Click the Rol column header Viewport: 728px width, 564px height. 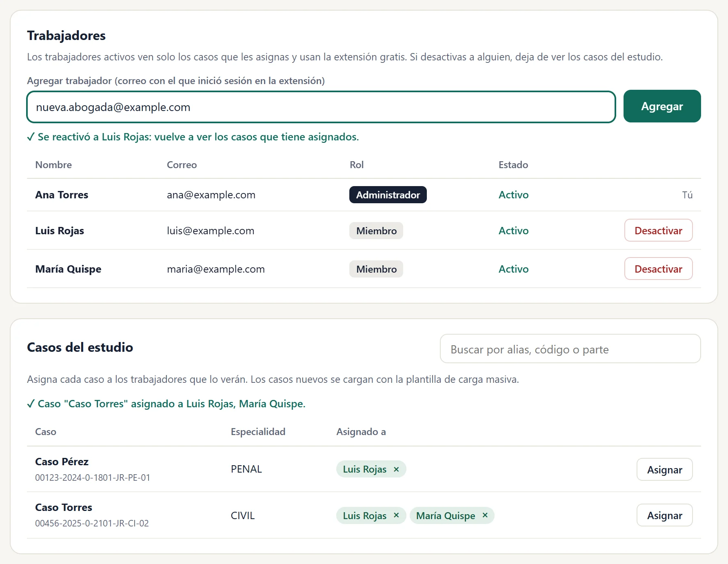(x=357, y=164)
